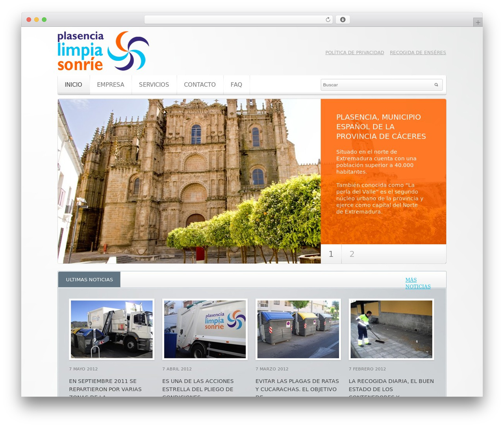Image resolution: width=504 pixels, height=427 pixels.
Task: Switch to slide 2 in the slider
Action: coord(352,254)
